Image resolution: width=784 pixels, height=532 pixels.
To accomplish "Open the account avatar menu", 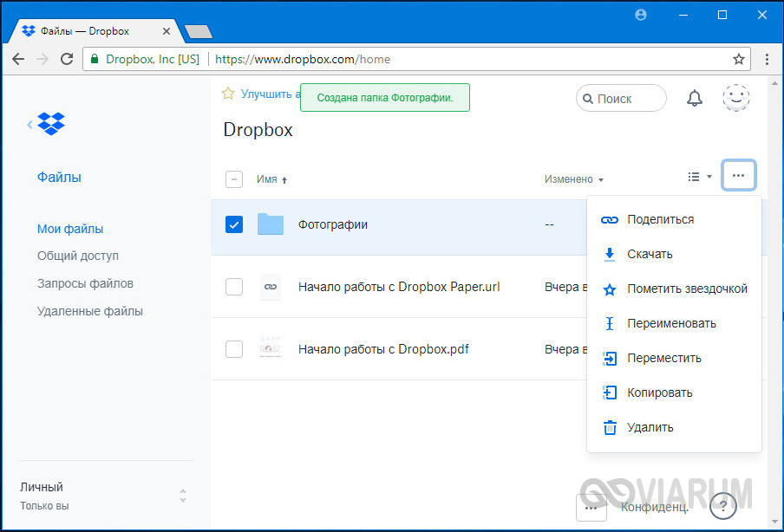I will click(736, 97).
